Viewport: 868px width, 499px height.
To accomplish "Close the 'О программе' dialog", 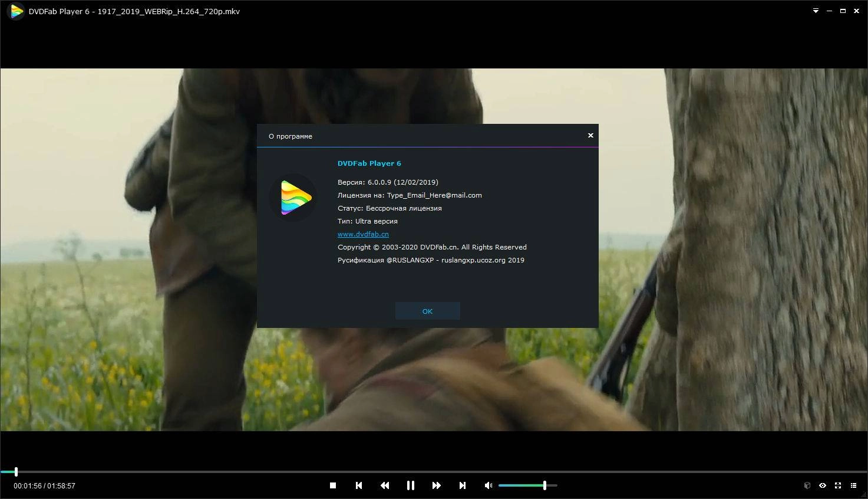I will pyautogui.click(x=590, y=136).
